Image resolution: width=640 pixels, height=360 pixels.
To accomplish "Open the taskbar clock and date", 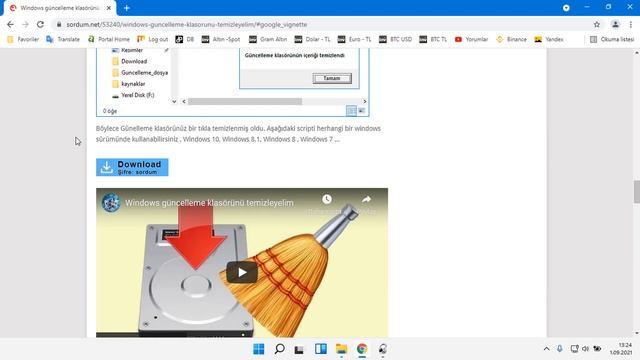I will (621, 349).
